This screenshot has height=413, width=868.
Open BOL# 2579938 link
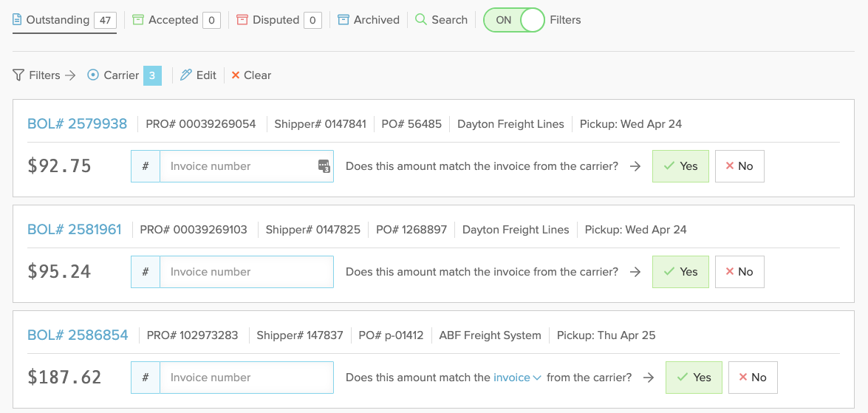tap(77, 123)
